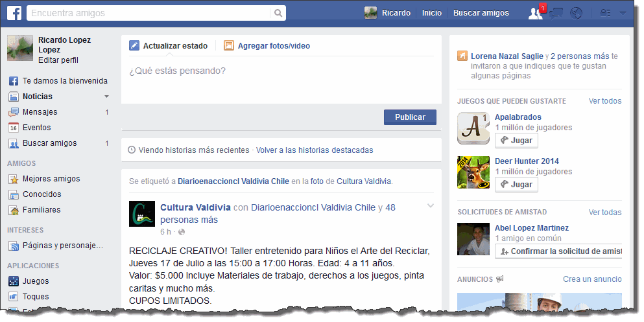Image resolution: width=644 pixels, height=322 pixels.
Task: Click the Apalabrados game icon
Action: coord(473,128)
